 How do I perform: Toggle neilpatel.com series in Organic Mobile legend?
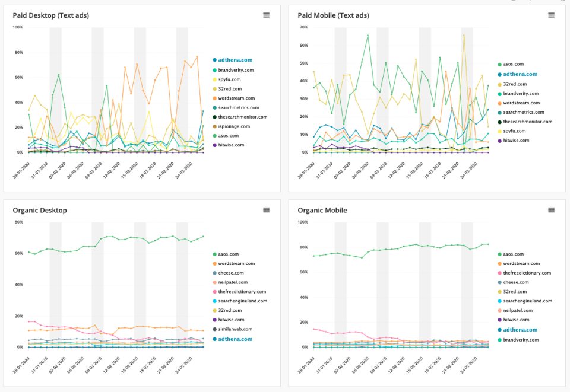[515, 311]
